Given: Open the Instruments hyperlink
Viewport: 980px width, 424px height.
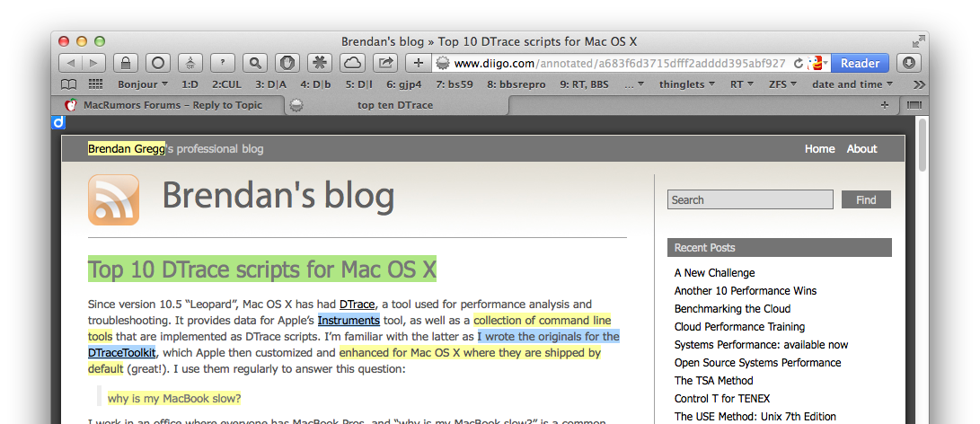Looking at the screenshot, I should [x=349, y=321].
